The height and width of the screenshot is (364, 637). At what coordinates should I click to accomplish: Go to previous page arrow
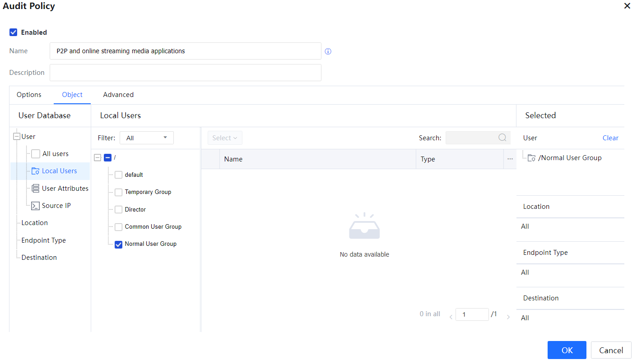451,317
